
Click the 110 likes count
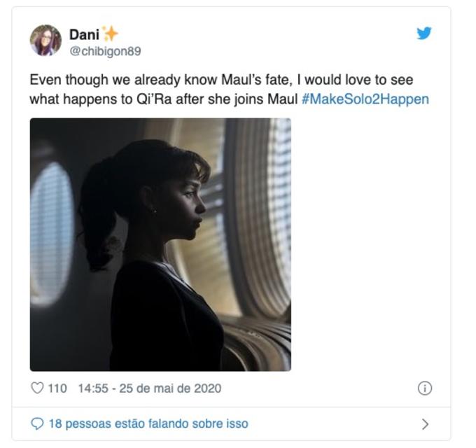pos(57,388)
